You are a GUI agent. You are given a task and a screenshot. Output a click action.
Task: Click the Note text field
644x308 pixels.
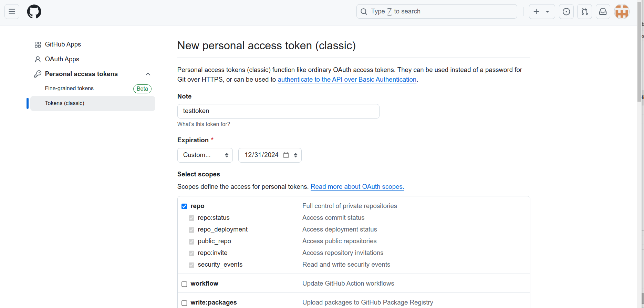tap(278, 111)
